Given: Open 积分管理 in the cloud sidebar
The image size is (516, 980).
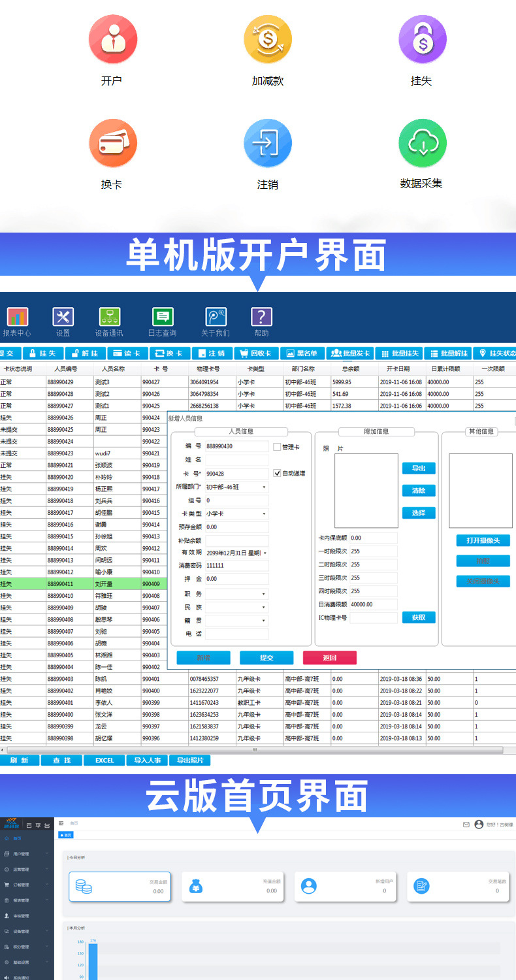Looking at the screenshot, I should pyautogui.click(x=27, y=947).
